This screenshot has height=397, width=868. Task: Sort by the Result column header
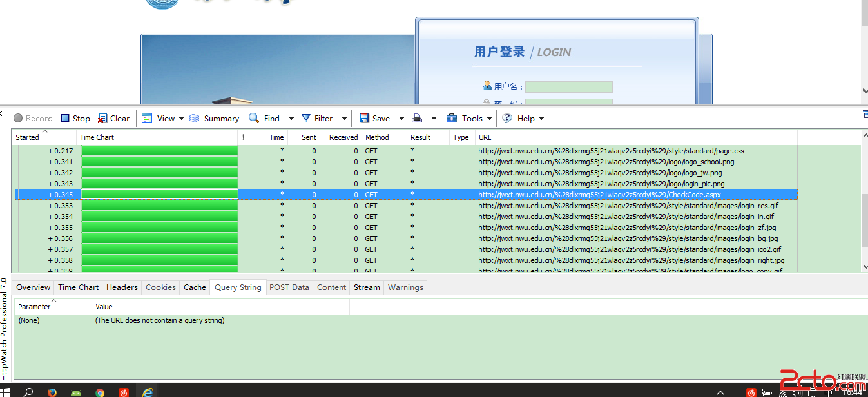pyautogui.click(x=428, y=137)
